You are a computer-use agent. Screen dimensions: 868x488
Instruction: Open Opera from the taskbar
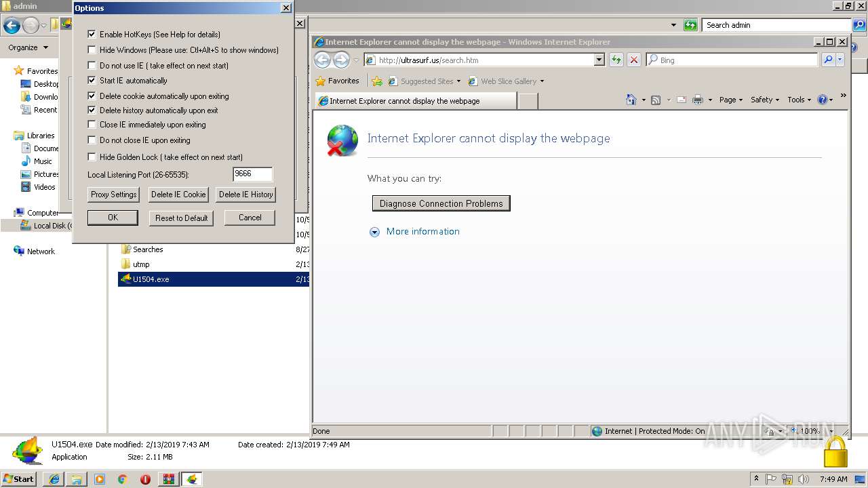(x=145, y=479)
